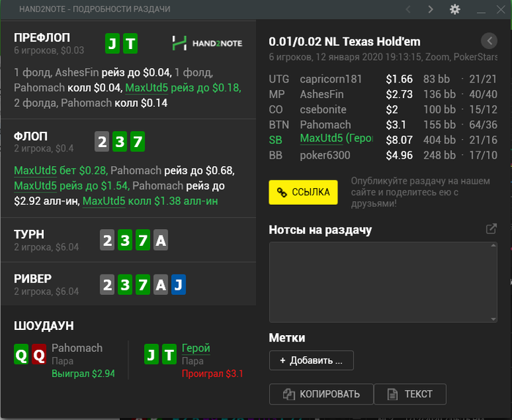Open MaxUtd5 link in preflop actions
Viewport: 512px width, 420px height.
click(146, 88)
